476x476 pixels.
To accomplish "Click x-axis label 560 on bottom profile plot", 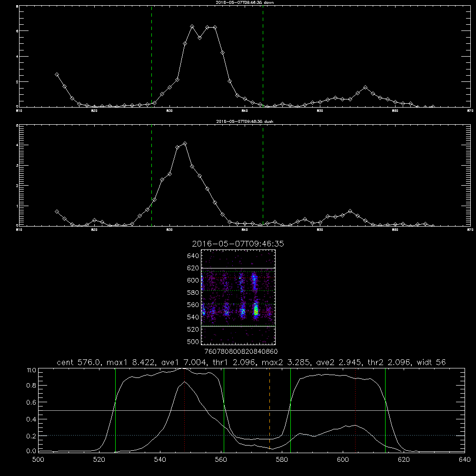I will (221, 460).
